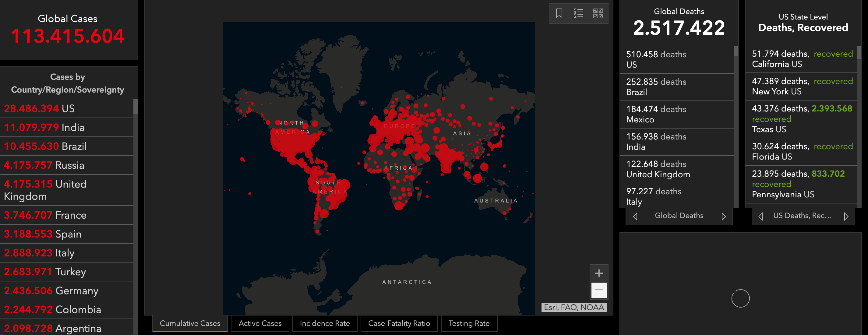Select the Cumulative Cases tab
The height and width of the screenshot is (335, 868).
point(190,323)
